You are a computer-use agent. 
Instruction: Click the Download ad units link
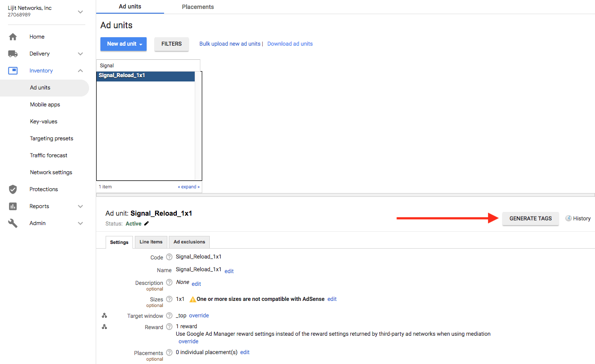click(x=290, y=44)
